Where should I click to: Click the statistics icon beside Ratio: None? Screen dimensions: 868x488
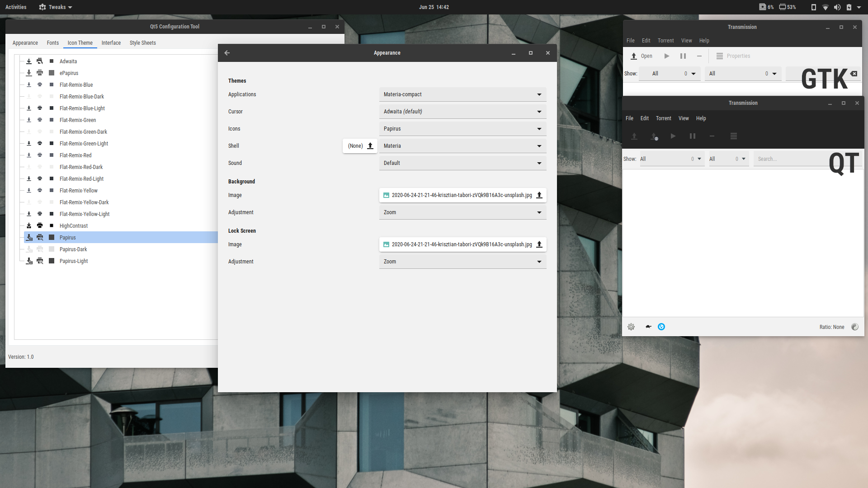coord(854,327)
